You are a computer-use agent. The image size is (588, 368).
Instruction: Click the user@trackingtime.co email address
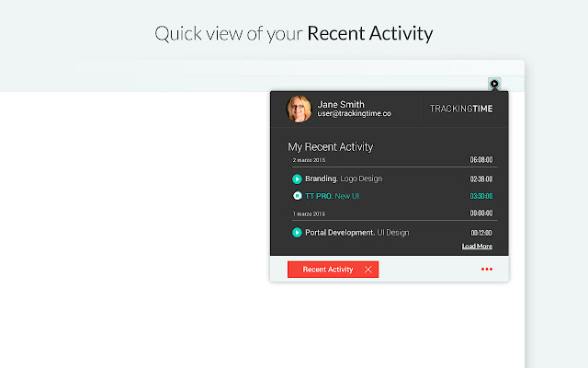click(355, 114)
